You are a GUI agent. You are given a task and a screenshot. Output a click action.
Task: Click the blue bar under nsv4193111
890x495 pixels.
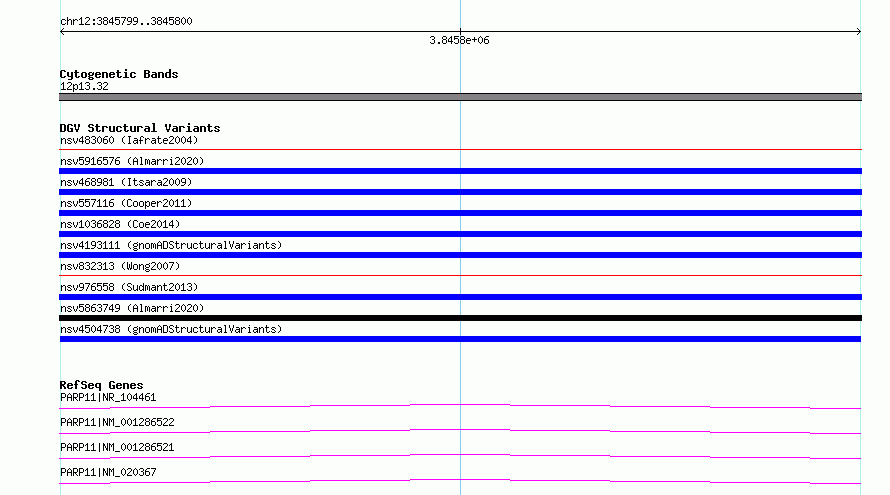pyautogui.click(x=460, y=255)
